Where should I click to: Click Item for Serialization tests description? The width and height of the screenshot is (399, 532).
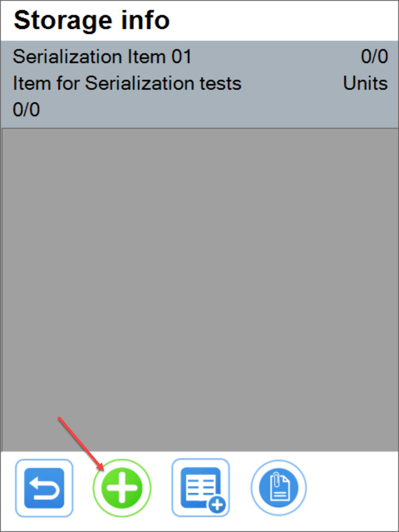click(127, 83)
